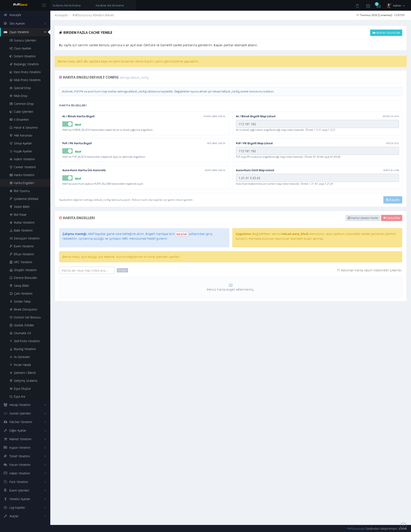Open the calendar icon in top bar

pos(368,6)
